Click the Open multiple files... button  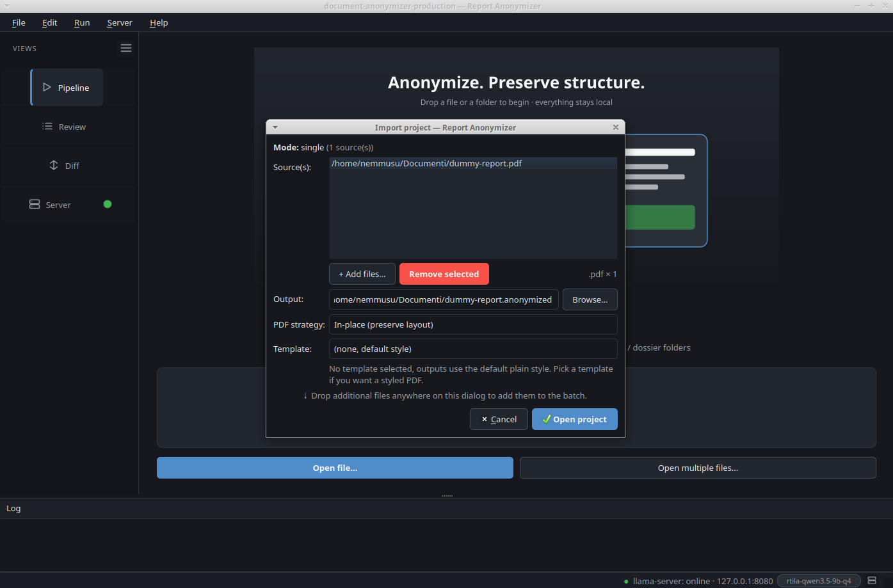(698, 468)
